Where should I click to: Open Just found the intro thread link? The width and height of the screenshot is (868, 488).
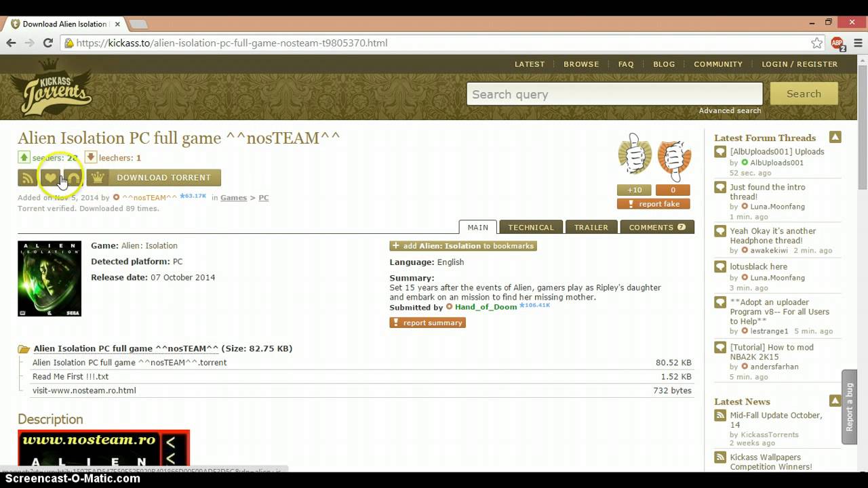tap(768, 192)
